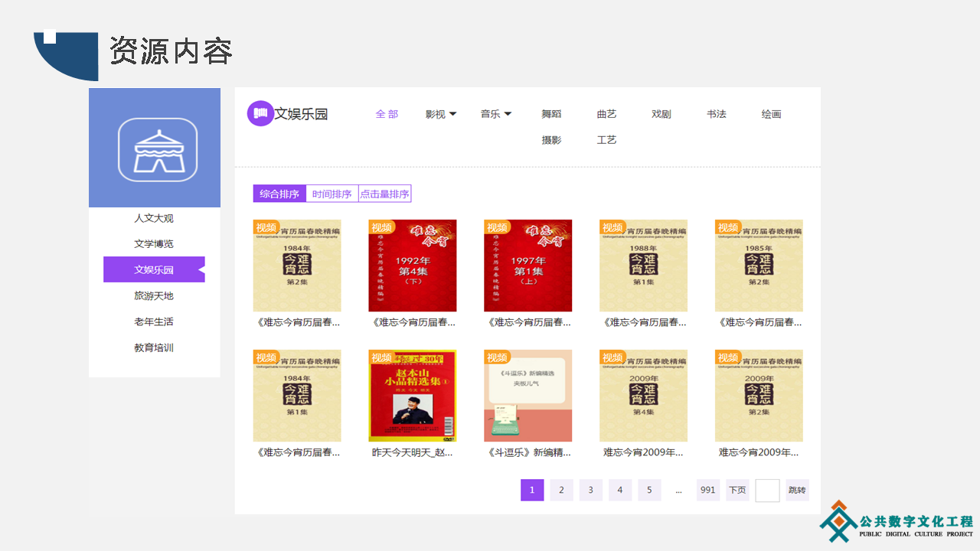Open the 2009年 第2集 video thumbnail

[x=759, y=396]
